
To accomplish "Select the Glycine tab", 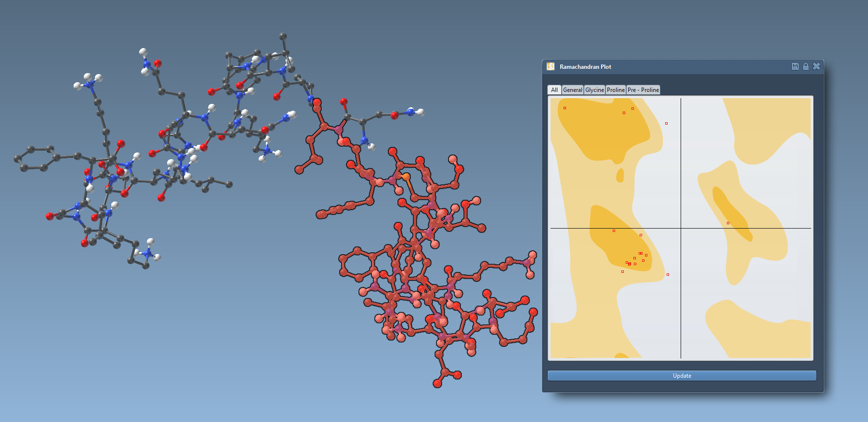I will [594, 90].
